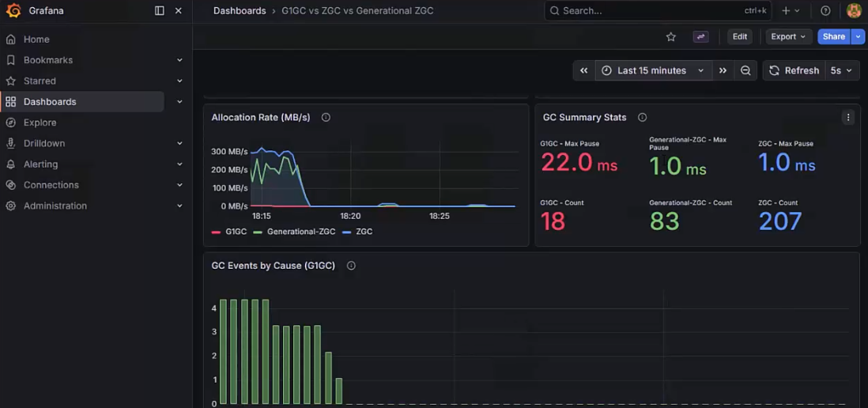Open the Export dropdown
Viewport: 868px width, 408px height.
pyautogui.click(x=789, y=36)
